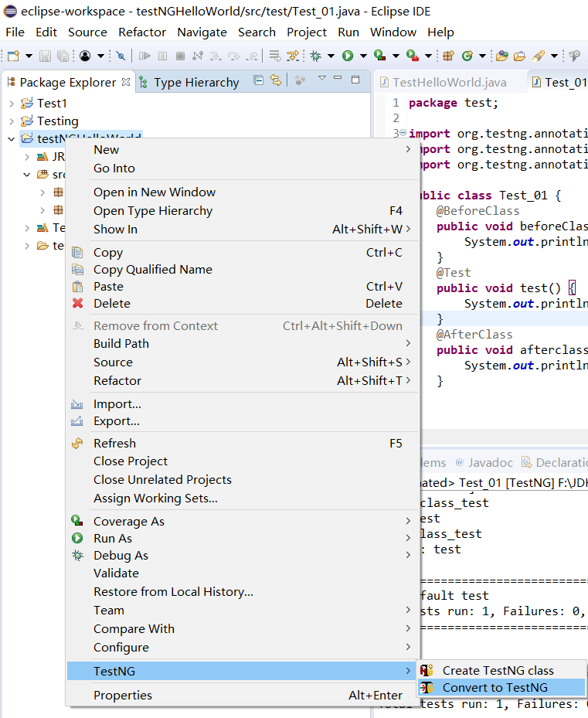The height and width of the screenshot is (718, 588).
Task: Open the Project menu in the menu bar
Action: tap(307, 32)
